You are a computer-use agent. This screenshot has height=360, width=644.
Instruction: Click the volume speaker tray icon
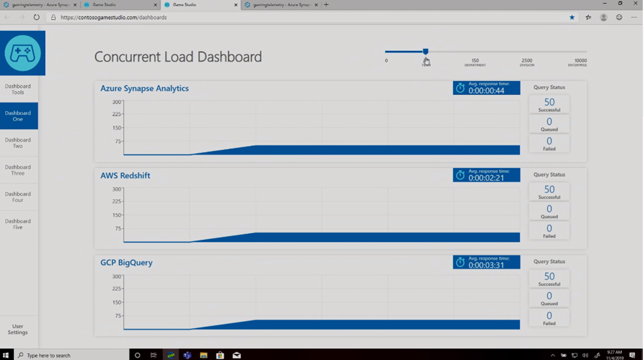(586, 355)
